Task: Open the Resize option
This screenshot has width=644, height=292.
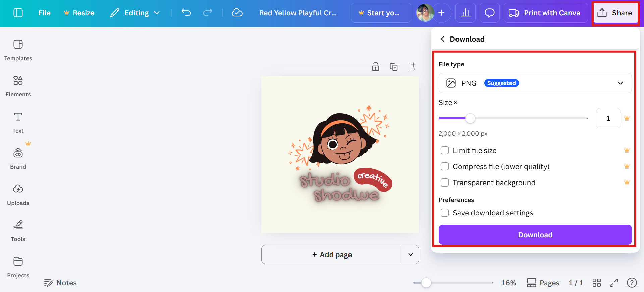Action: pos(79,13)
